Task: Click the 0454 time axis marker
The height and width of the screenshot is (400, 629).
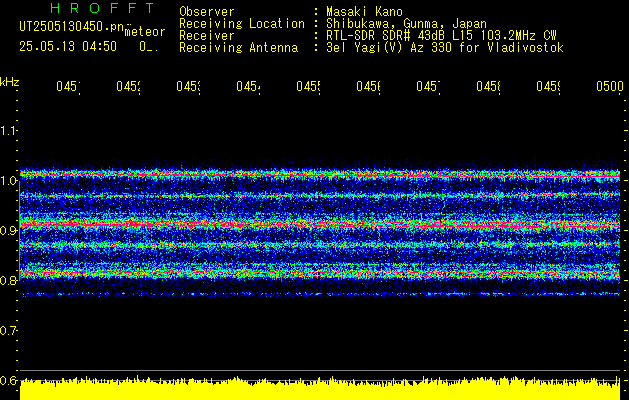Action: [x=248, y=87]
